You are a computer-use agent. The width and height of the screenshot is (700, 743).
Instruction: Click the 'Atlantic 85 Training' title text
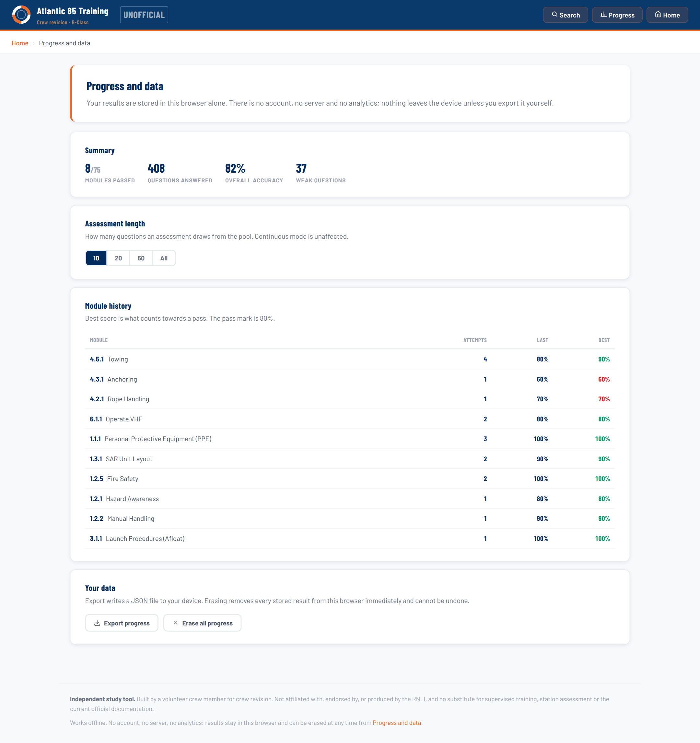coord(73,11)
